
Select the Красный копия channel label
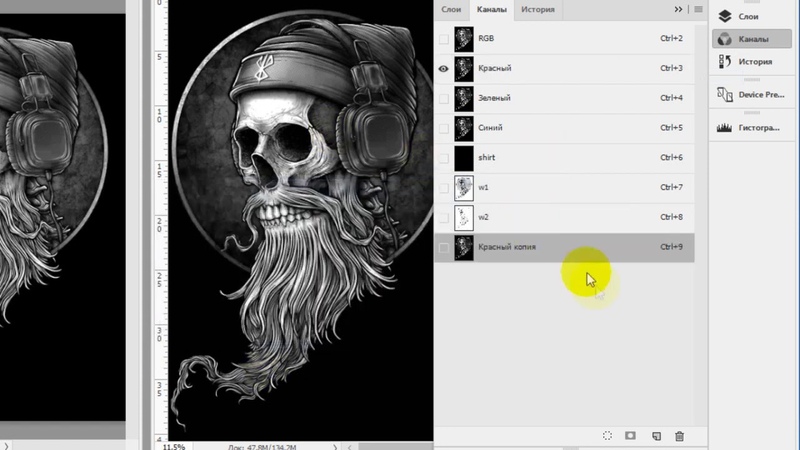coord(507,247)
